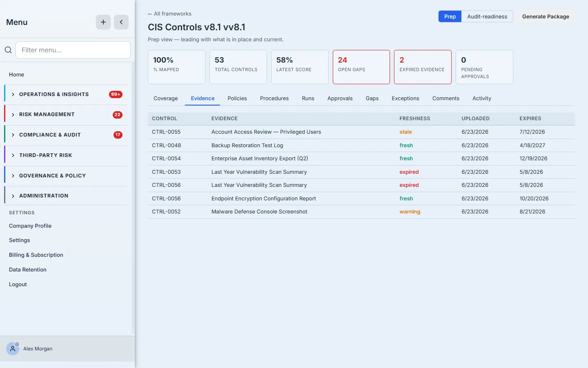Click expired status in CTRL-0053 row
The image size is (588, 368).
point(409,172)
